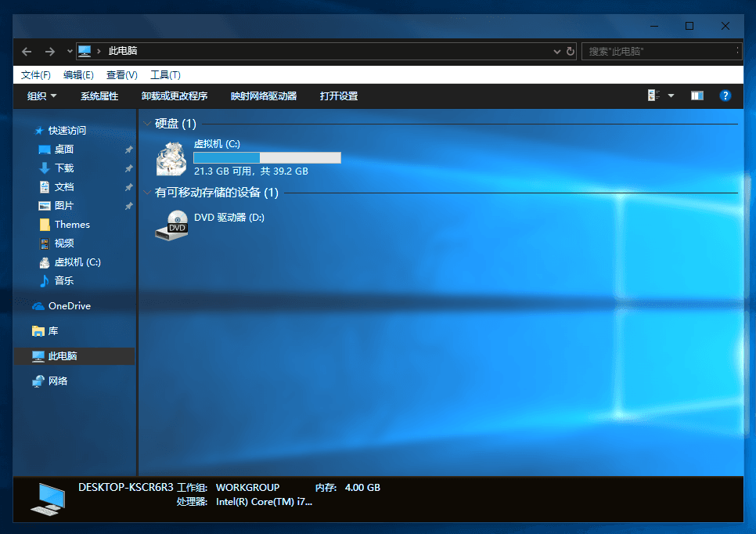Screen dimensions: 756x534
Task: Select the DVD 驱动器 (D:) icon
Action: [x=171, y=226]
